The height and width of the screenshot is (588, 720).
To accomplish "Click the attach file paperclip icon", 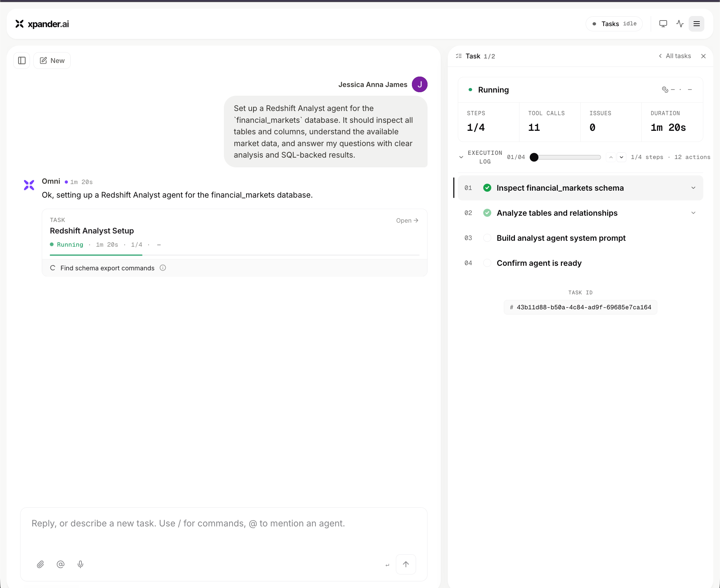I will 40,564.
